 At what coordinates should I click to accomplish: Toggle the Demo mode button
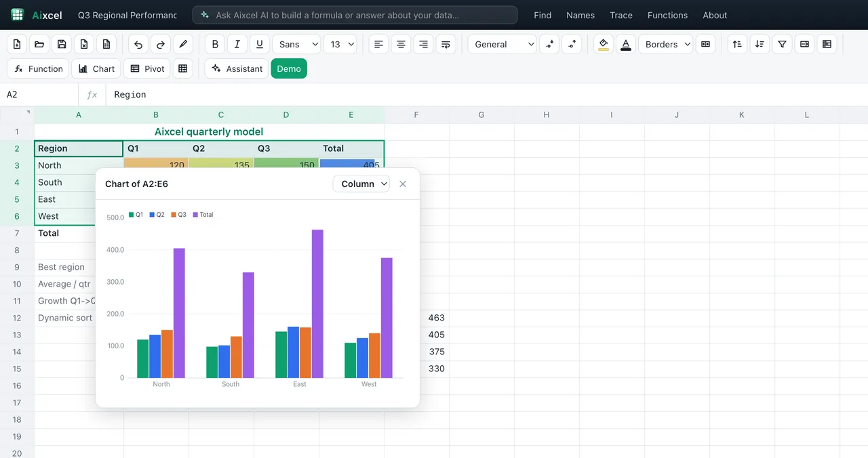289,68
